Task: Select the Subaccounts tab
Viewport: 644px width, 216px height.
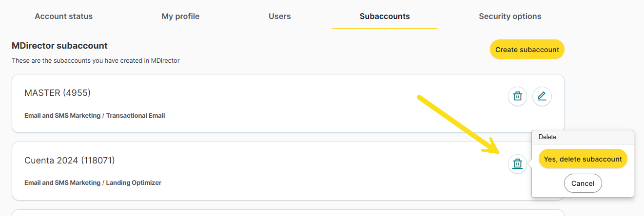Action: (385, 16)
